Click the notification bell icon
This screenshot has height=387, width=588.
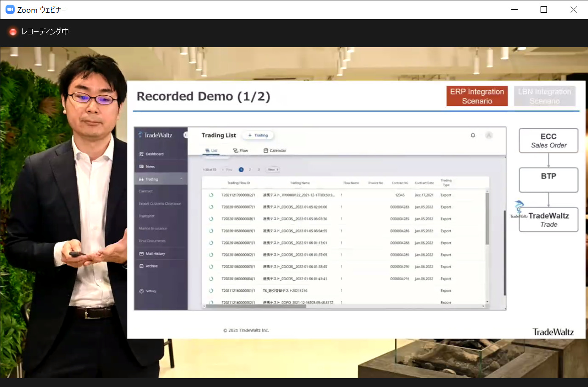coord(473,135)
